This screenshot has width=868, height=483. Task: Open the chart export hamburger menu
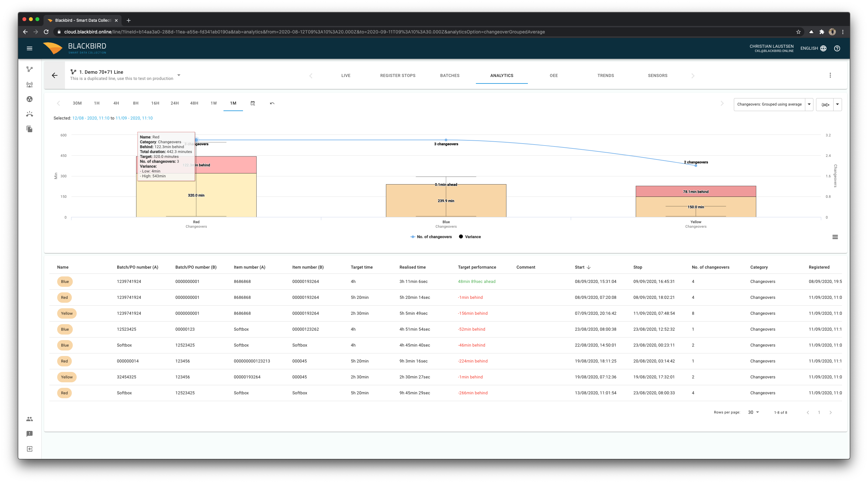coord(835,237)
